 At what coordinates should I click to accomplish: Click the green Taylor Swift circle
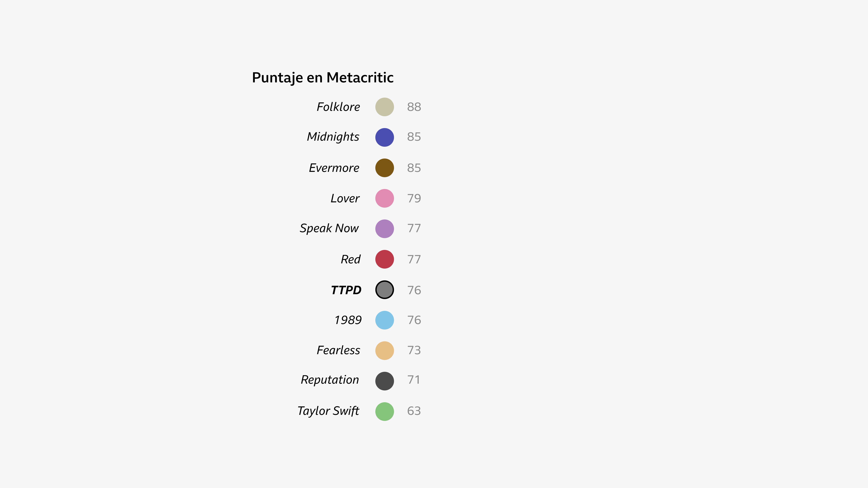click(x=384, y=412)
